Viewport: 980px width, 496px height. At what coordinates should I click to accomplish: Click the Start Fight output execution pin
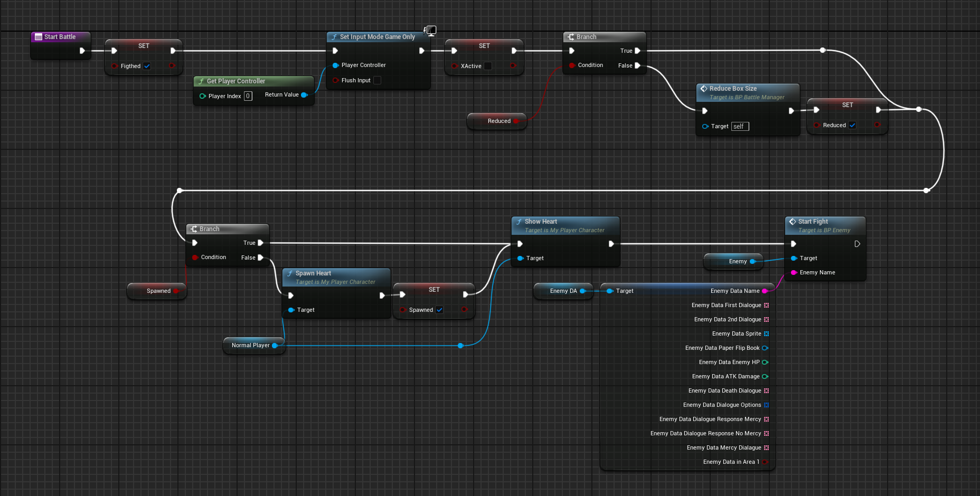(x=857, y=244)
